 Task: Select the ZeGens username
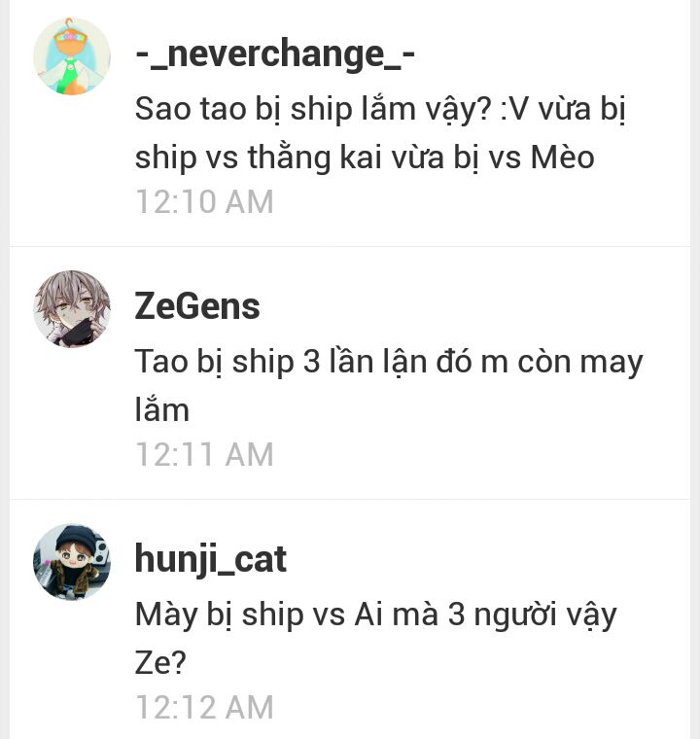point(197,306)
